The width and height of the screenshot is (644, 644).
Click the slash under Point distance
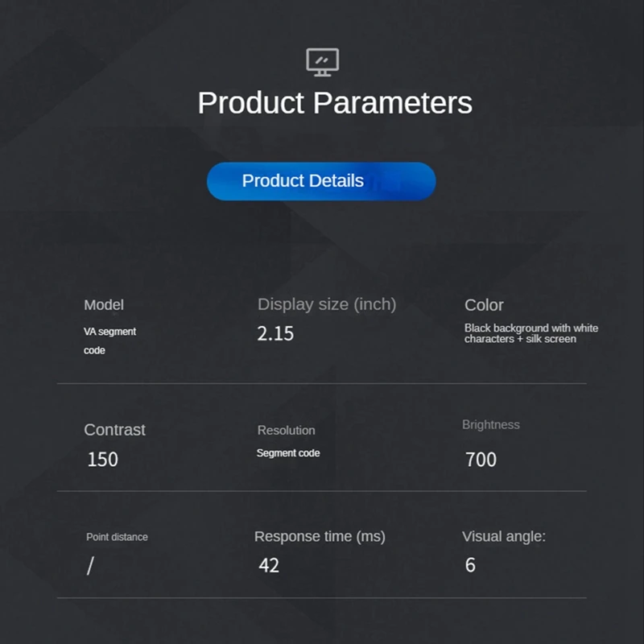pos(90,566)
